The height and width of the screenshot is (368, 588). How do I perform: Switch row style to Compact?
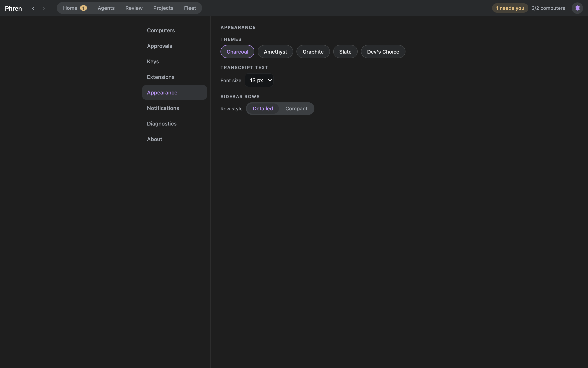click(296, 109)
